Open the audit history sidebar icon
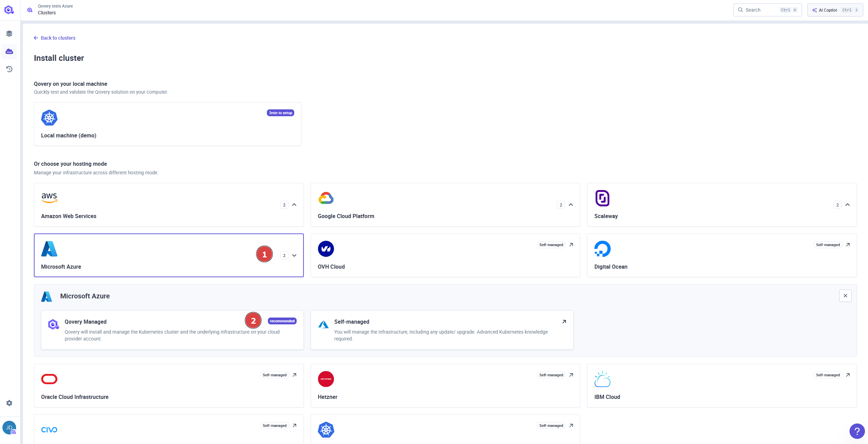 (9, 69)
